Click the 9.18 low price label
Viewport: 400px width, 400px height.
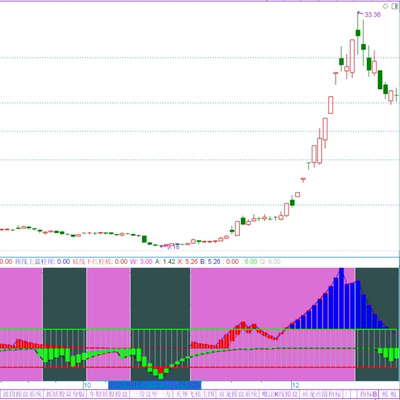click(x=173, y=247)
